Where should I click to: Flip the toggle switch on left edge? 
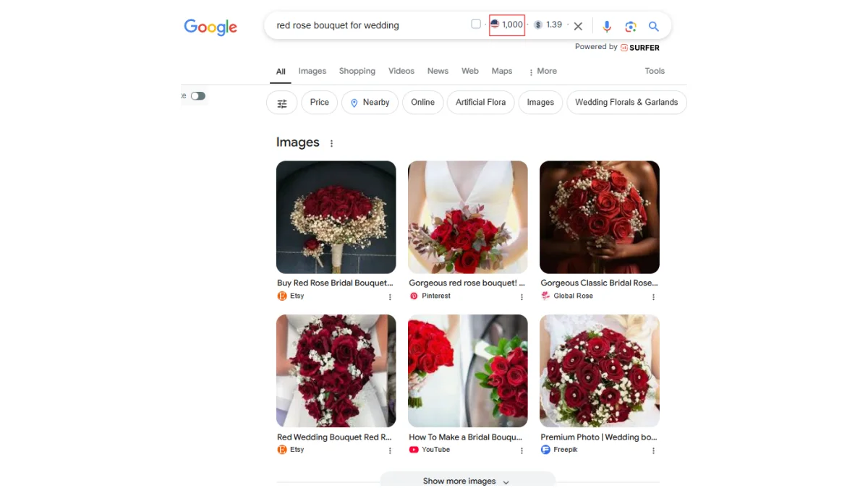point(197,95)
